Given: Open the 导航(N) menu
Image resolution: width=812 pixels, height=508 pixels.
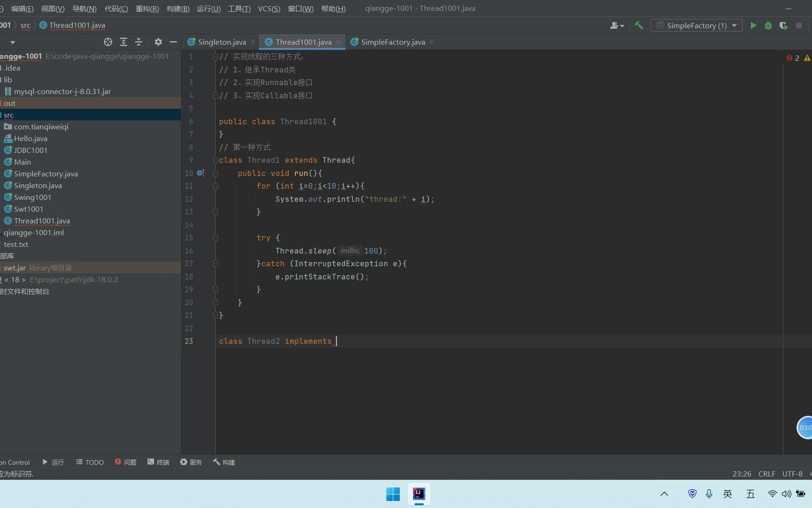Looking at the screenshot, I should 84,8.
